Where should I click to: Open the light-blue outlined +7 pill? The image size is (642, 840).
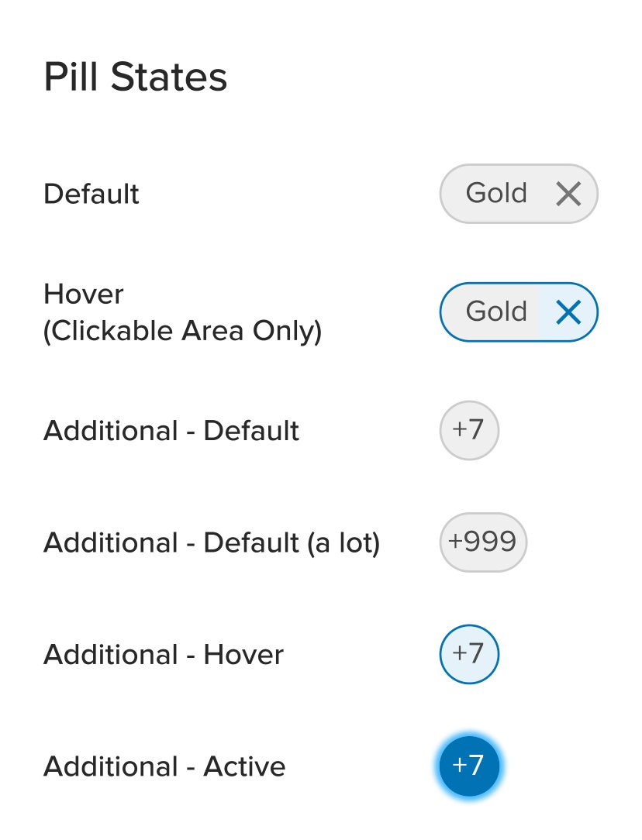(x=469, y=654)
